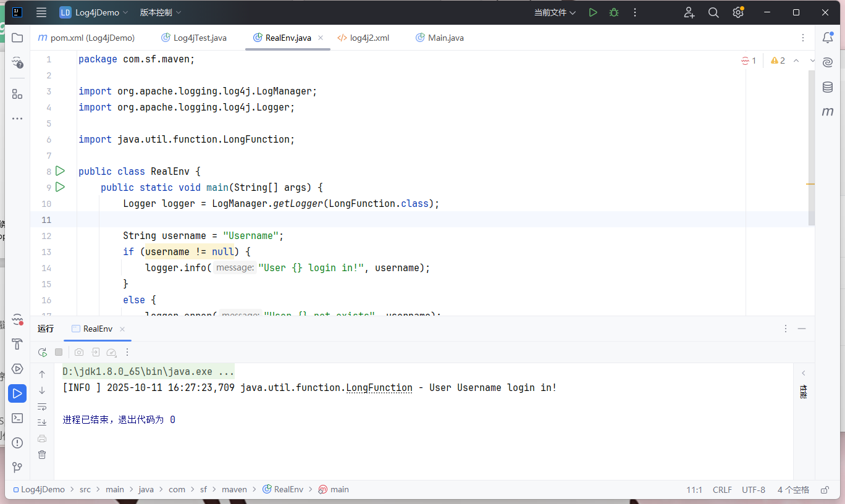
Task: Rerun RealEnv in the Run panel
Action: coord(42,352)
